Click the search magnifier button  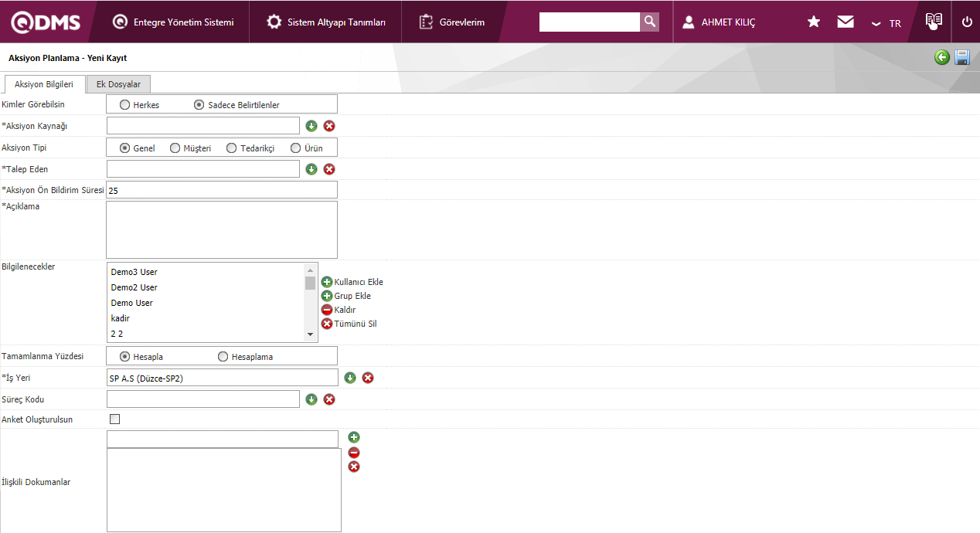(650, 22)
